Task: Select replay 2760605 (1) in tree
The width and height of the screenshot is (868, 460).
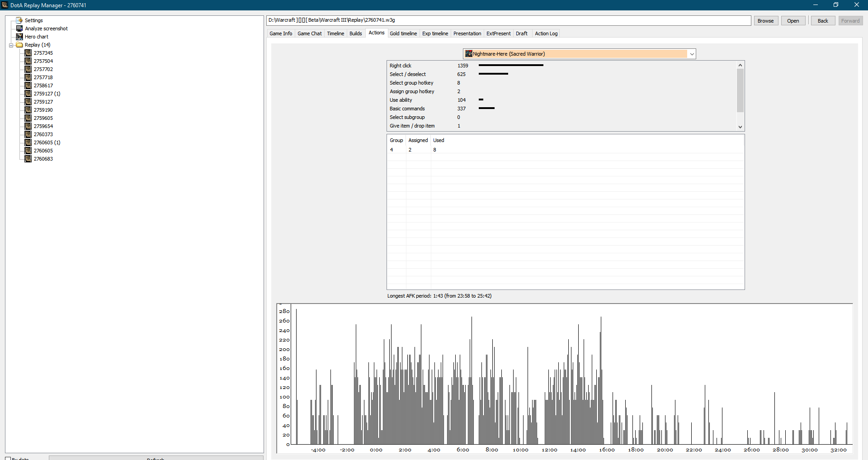Action: click(47, 142)
